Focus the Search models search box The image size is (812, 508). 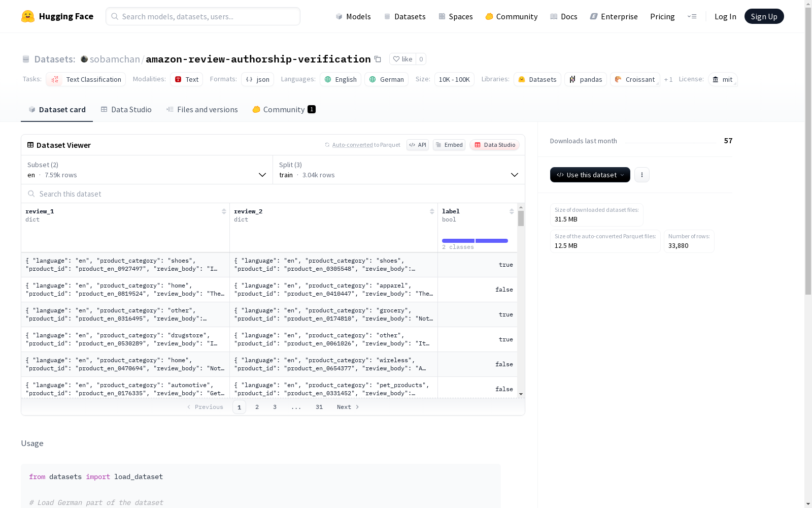203,16
